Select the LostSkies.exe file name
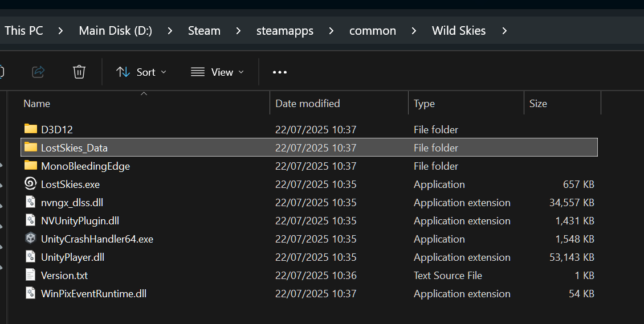 70,184
